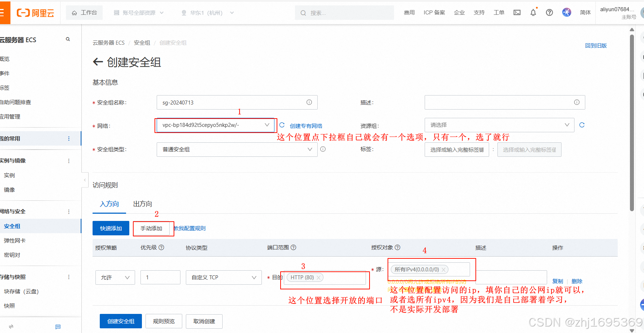Click the feedback icon at sidebar bottom
The width and height of the screenshot is (644, 333).
[x=58, y=327]
